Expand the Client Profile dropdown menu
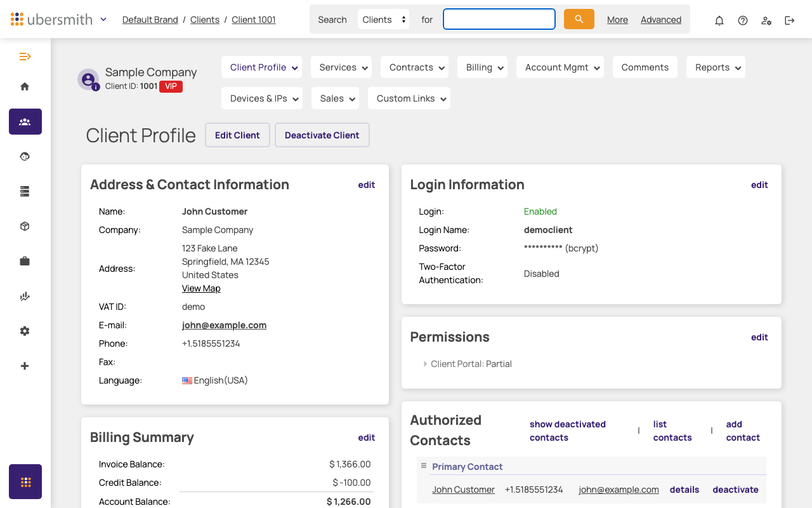This screenshot has width=812, height=508. [x=261, y=67]
